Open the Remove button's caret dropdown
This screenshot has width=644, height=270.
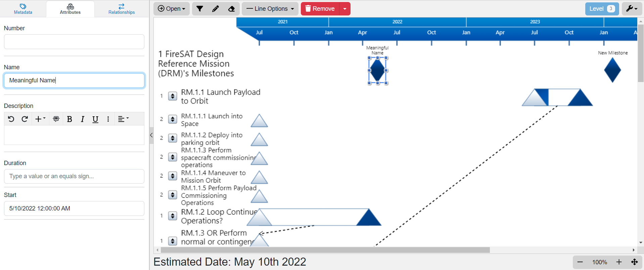click(x=345, y=9)
